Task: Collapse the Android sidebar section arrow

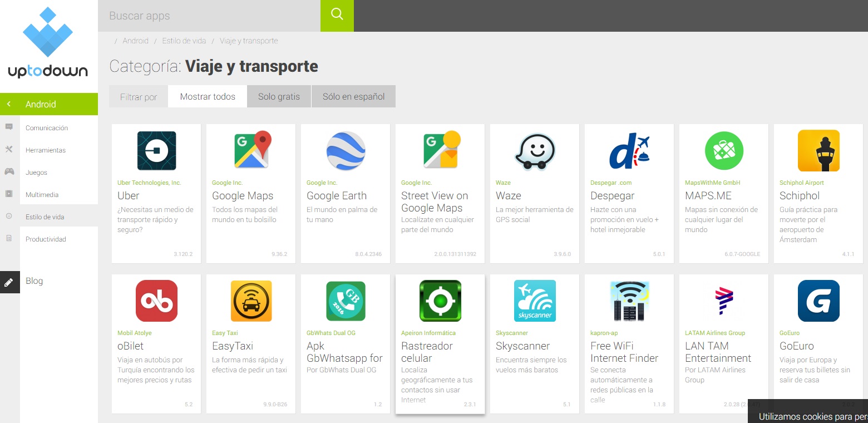Action: [x=9, y=104]
